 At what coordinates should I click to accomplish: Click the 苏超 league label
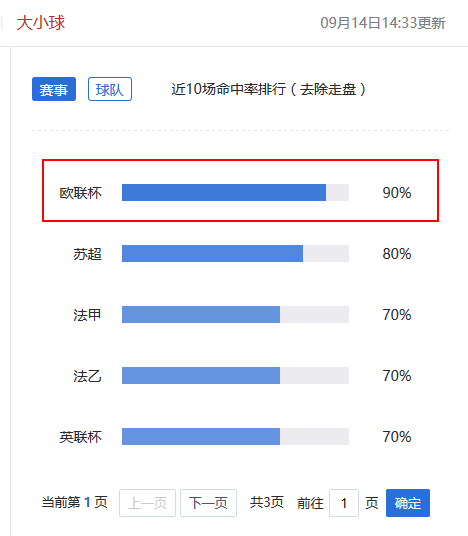[x=88, y=254]
